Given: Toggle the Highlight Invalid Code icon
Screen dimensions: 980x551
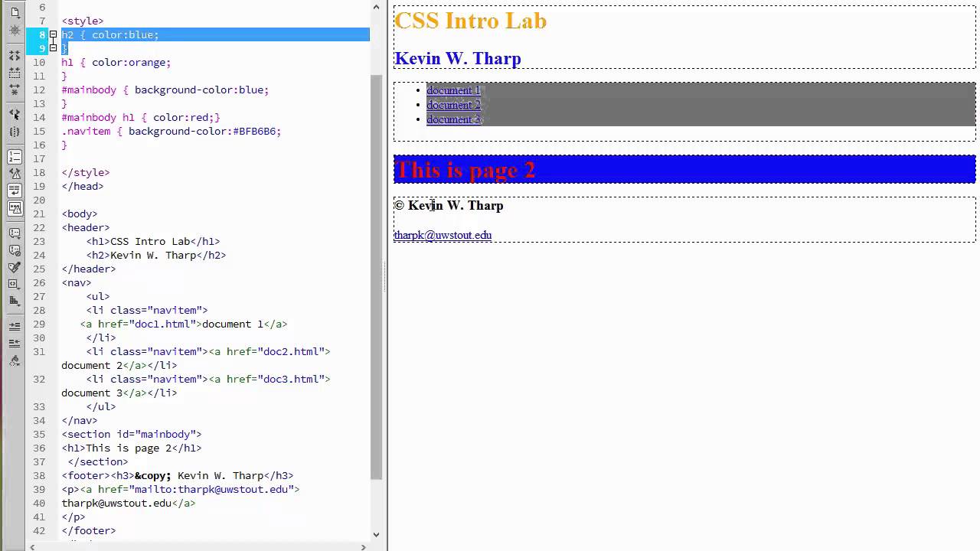Looking at the screenshot, I should [x=15, y=174].
